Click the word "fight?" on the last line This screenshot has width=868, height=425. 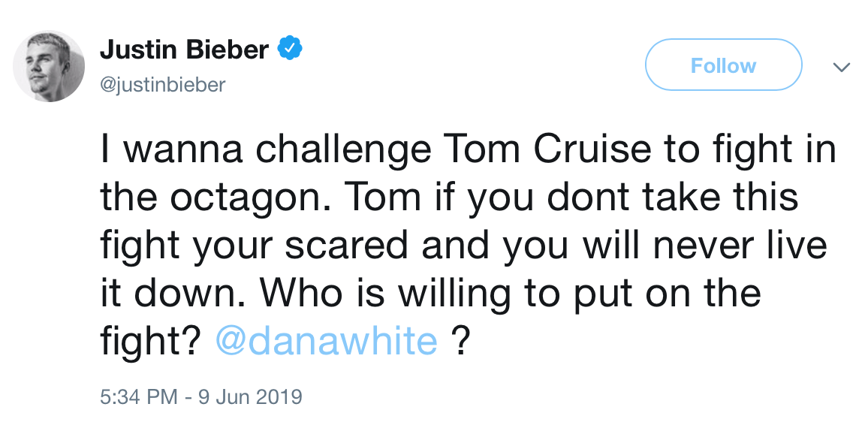click(x=150, y=342)
